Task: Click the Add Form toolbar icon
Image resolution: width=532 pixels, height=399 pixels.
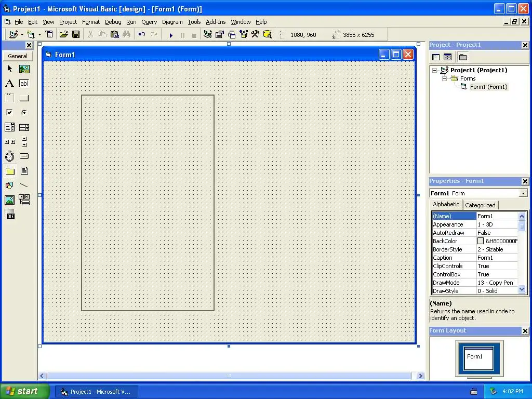Action: point(31,35)
